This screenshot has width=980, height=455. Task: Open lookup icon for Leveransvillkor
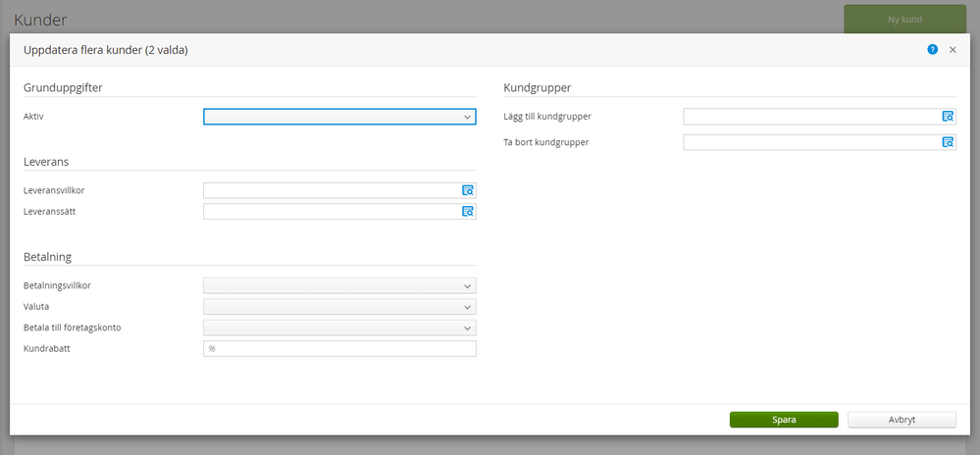pyautogui.click(x=468, y=190)
